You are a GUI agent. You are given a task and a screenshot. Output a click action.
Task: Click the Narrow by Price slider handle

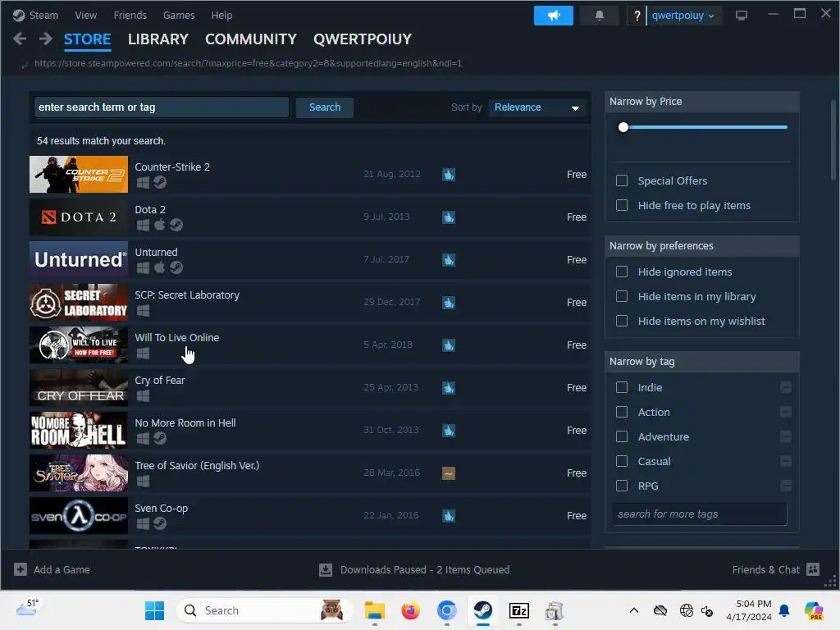coord(623,127)
